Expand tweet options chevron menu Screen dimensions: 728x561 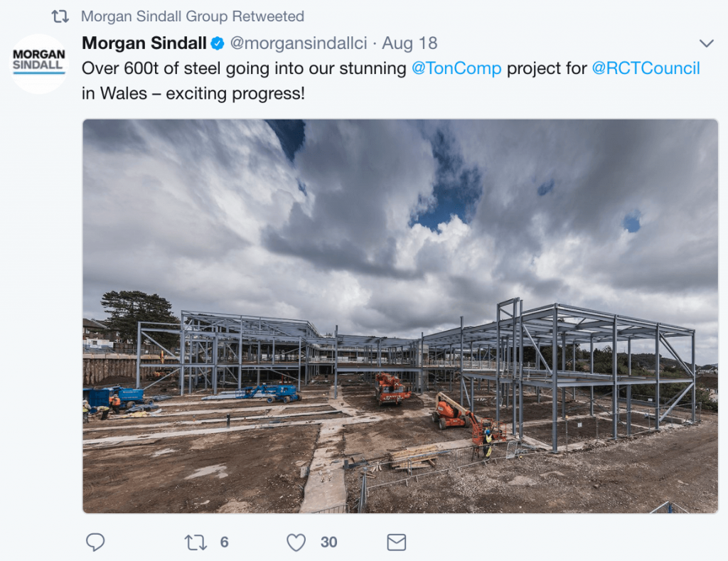click(x=706, y=43)
